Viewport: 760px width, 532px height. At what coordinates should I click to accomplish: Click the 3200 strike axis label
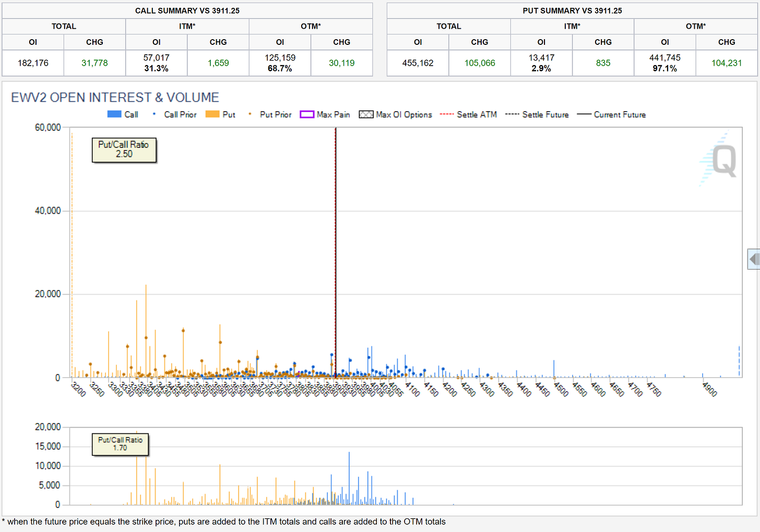[78, 389]
